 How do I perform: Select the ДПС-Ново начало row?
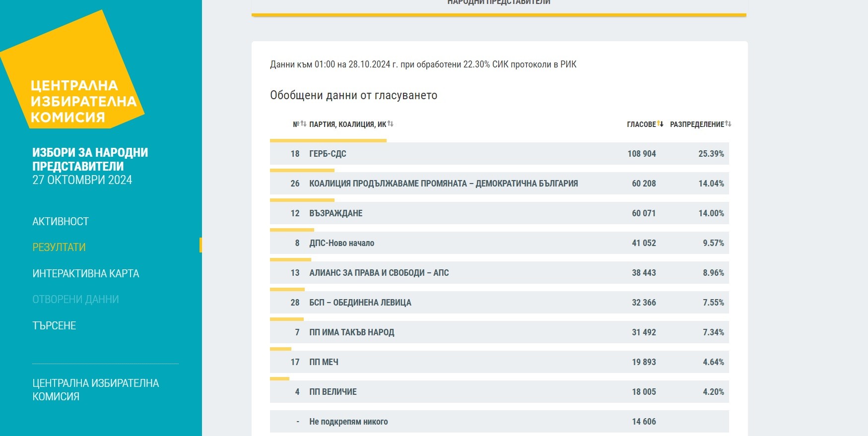[x=499, y=243]
